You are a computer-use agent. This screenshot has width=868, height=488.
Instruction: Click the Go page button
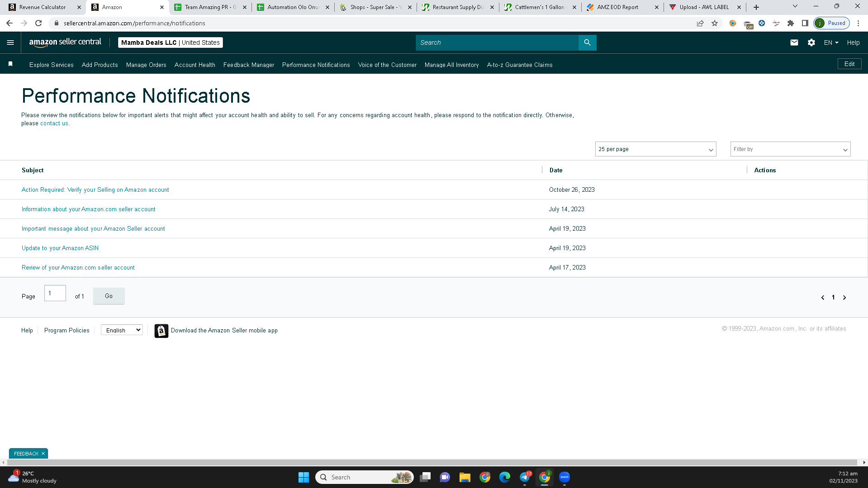tap(109, 296)
